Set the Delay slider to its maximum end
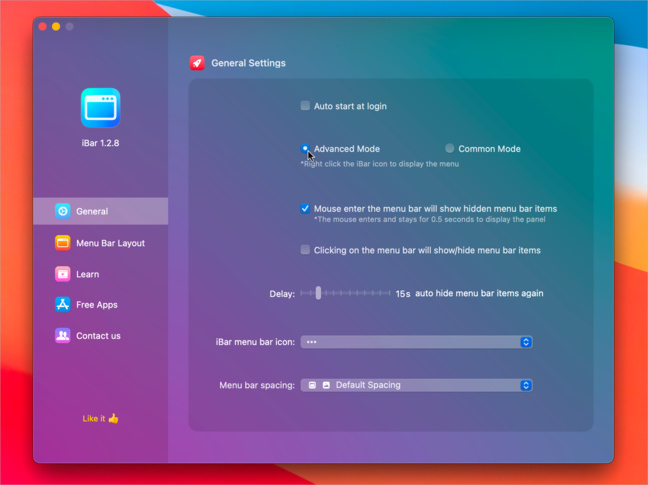 (x=390, y=293)
